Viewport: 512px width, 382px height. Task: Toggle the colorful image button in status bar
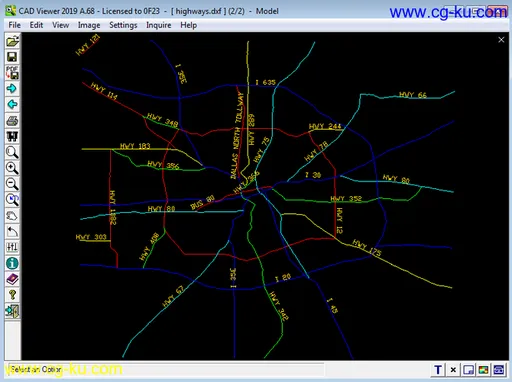484,370
